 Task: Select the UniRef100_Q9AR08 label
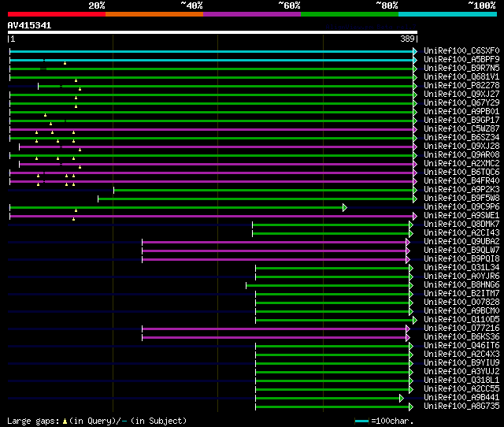pos(461,155)
